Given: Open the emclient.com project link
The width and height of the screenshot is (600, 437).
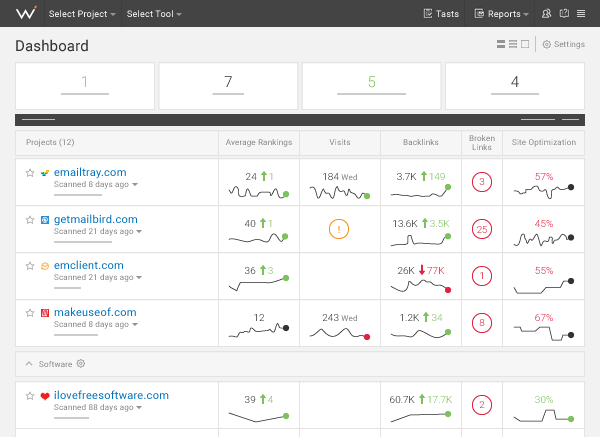Looking at the screenshot, I should [89, 265].
